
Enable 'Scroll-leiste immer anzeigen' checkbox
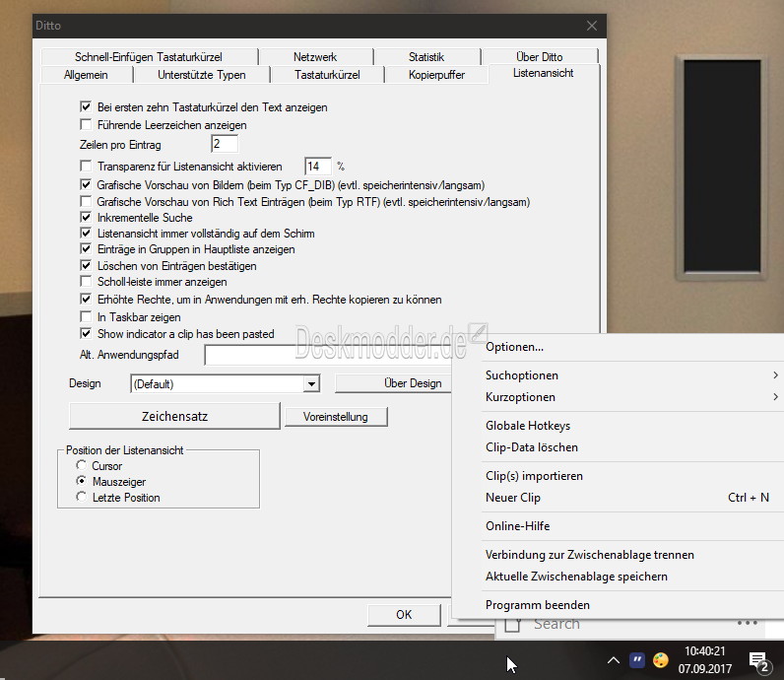click(x=86, y=282)
